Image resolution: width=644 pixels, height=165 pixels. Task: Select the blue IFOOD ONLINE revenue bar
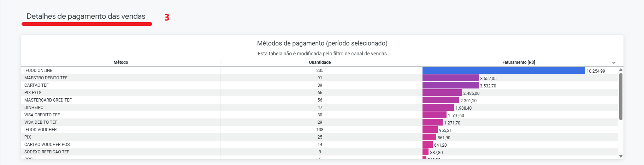pyautogui.click(x=503, y=71)
